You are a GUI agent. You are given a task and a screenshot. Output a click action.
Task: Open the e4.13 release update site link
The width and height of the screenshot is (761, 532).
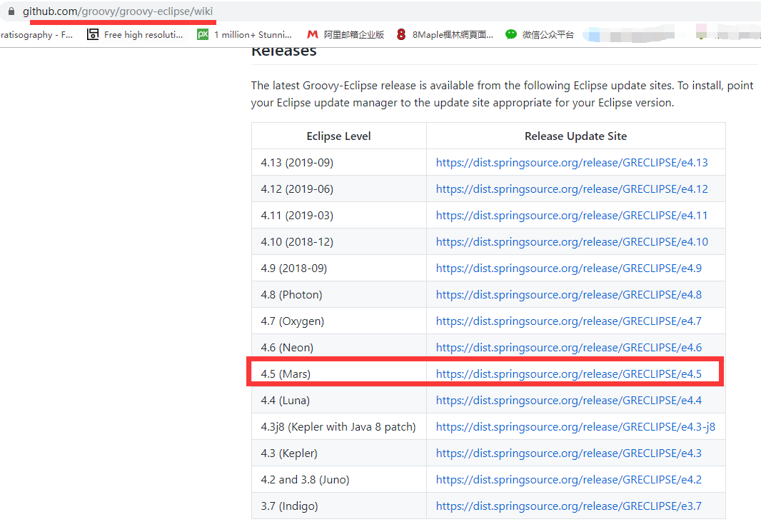point(572,163)
